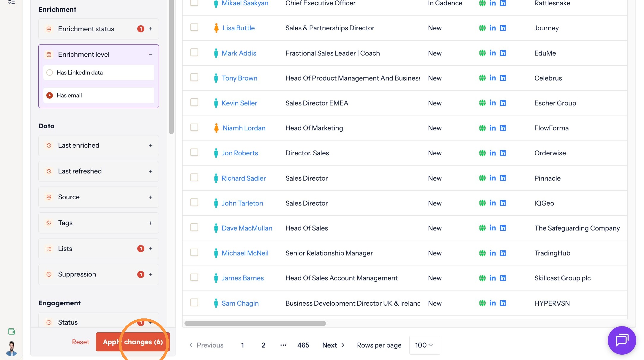Viewport: 644px width, 360px height.
Task: Tick the checkbox for Lisa Buttle
Action: (194, 27)
